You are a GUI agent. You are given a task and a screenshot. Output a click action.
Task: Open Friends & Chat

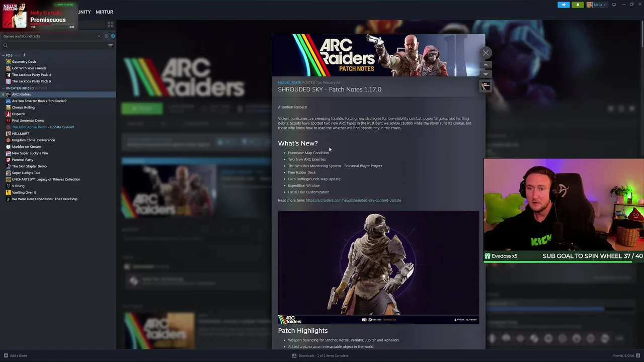click(625, 355)
